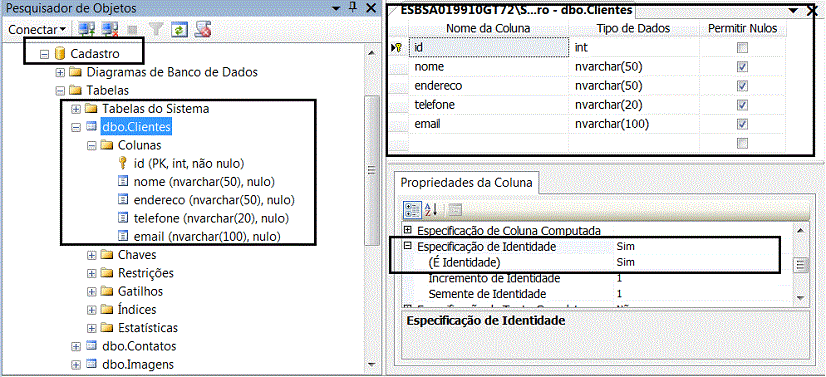This screenshot has width=826, height=377.
Task: Expand Diagramas de Banco de Dados node
Action: click(x=60, y=72)
